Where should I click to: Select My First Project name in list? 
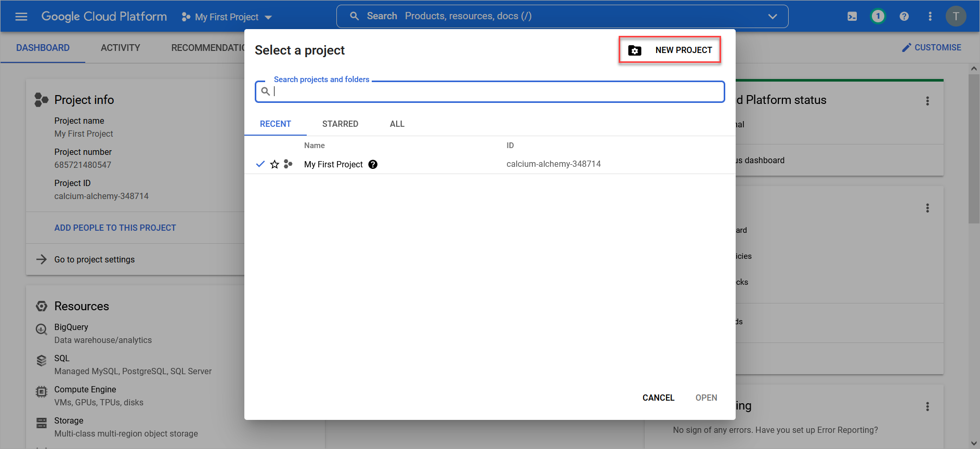tap(333, 164)
